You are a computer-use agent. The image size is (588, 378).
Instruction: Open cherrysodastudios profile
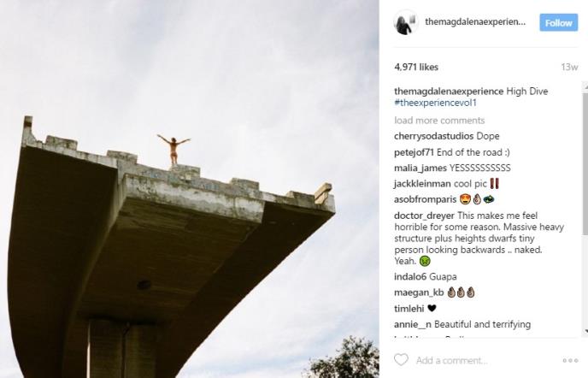(432, 135)
